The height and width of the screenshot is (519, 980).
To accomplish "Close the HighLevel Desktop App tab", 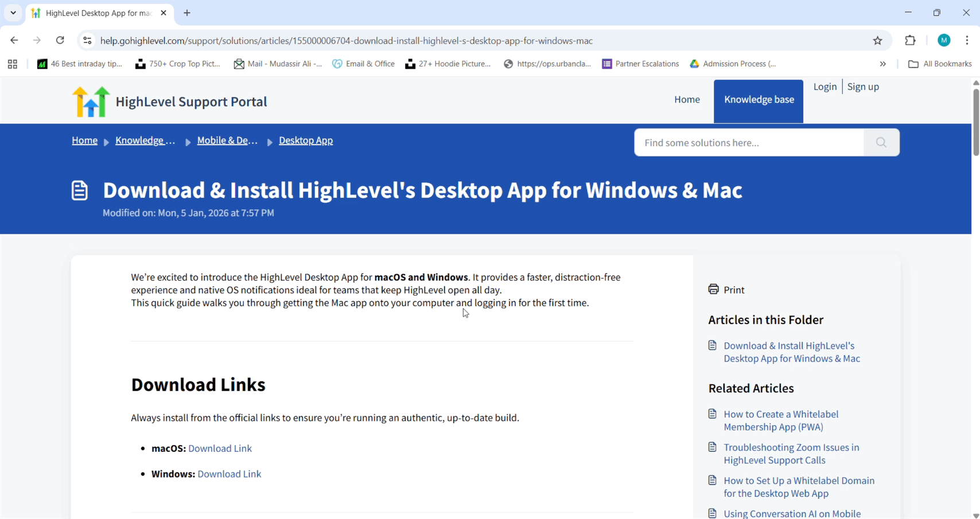I will pyautogui.click(x=164, y=13).
